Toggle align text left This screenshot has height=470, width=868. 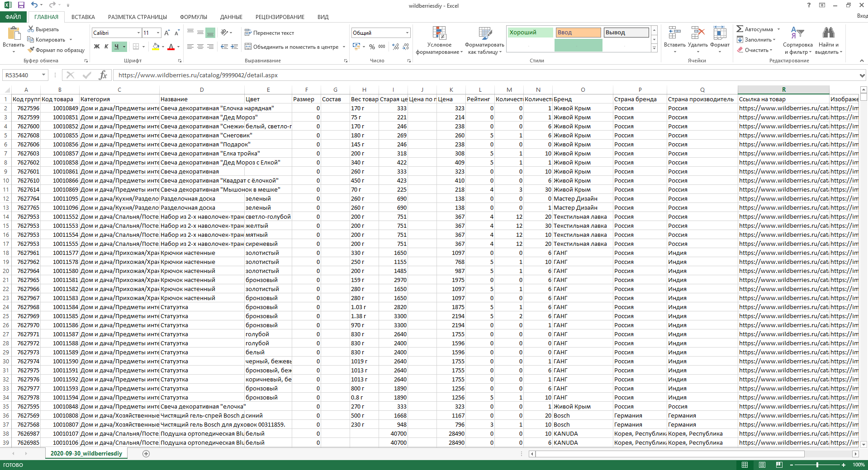190,47
